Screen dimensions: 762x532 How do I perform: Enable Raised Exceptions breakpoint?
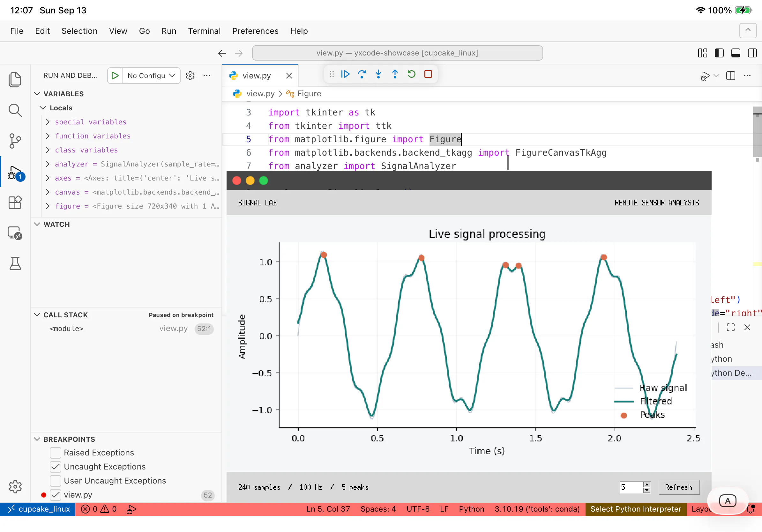point(56,453)
